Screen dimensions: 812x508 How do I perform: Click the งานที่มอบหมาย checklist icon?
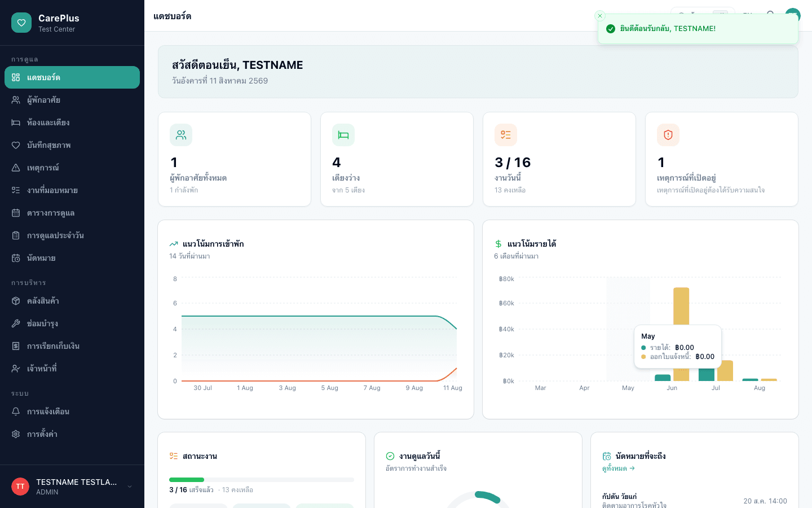point(16,190)
